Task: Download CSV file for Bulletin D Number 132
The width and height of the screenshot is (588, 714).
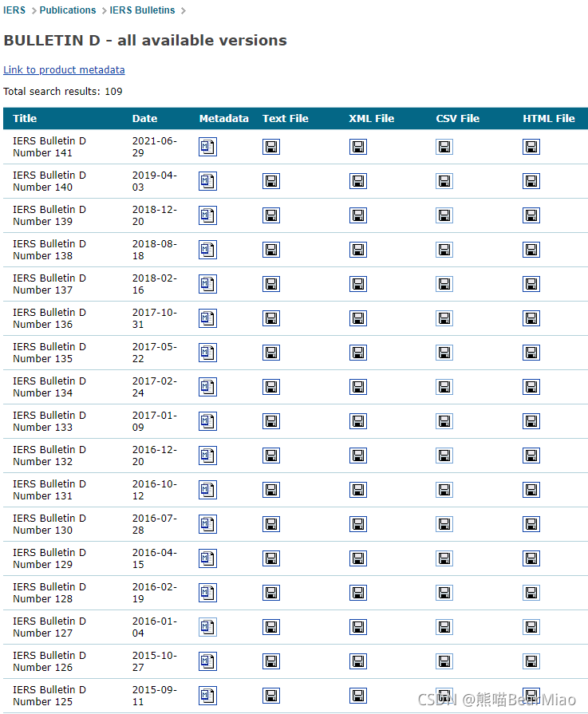Action: coord(444,456)
